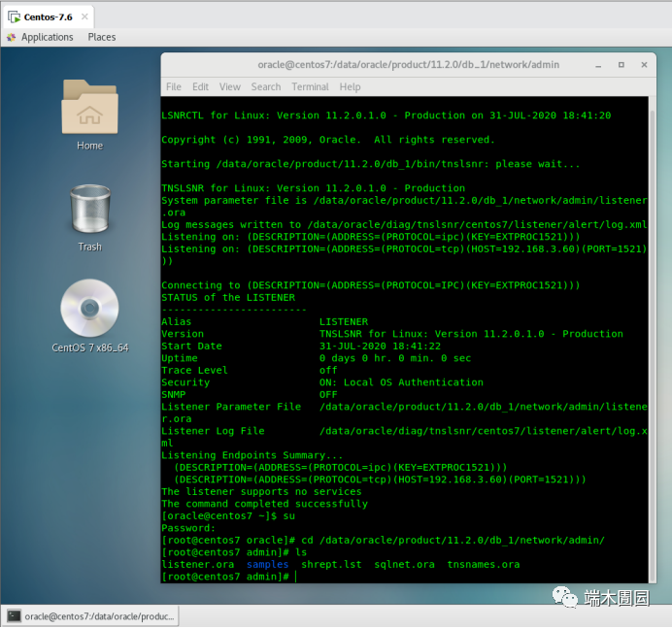Image resolution: width=672 pixels, height=628 pixels.
Task: Click the 'Trace Level' row label
Action: (x=194, y=371)
